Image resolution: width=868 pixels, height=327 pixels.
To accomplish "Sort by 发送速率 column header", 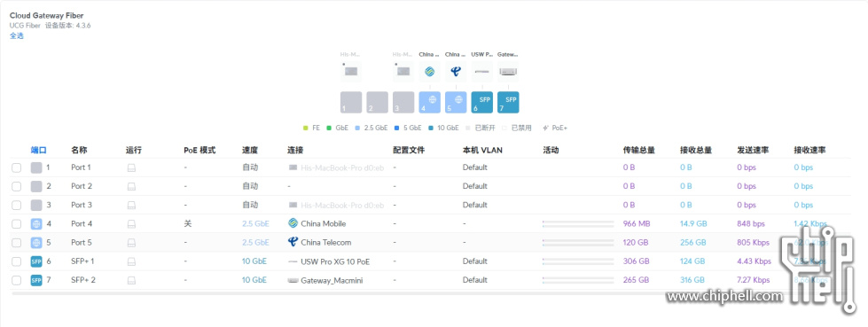I will (x=753, y=150).
